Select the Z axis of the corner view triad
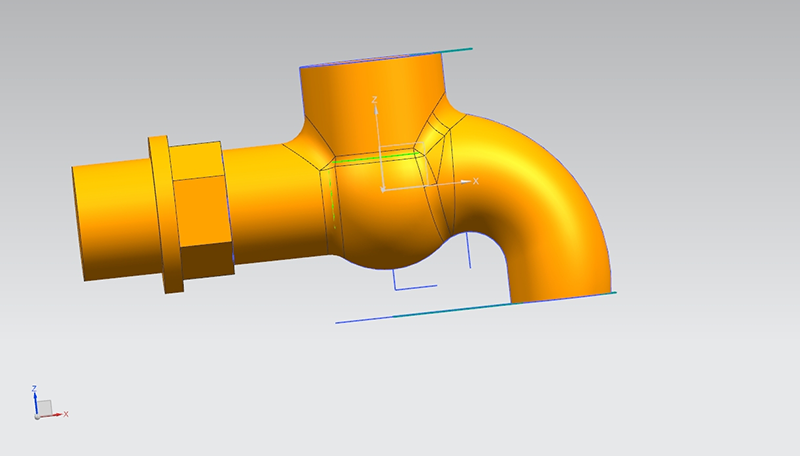The image size is (800, 456). coord(35,391)
